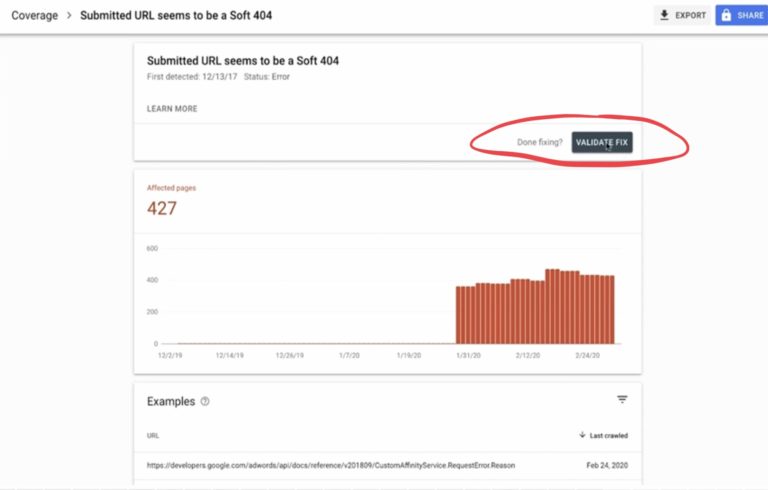768x490 pixels.
Task: Click the Last crawled sort arrow
Action: [582, 435]
